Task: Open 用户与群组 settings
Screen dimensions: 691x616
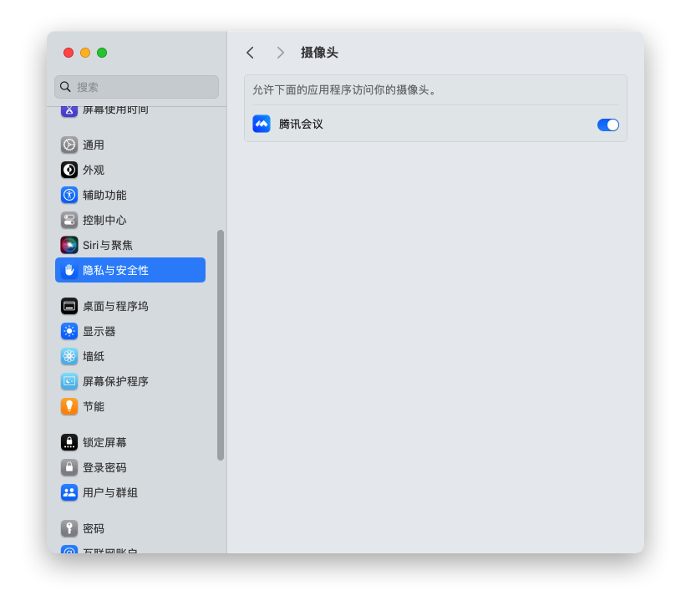Action: click(109, 492)
